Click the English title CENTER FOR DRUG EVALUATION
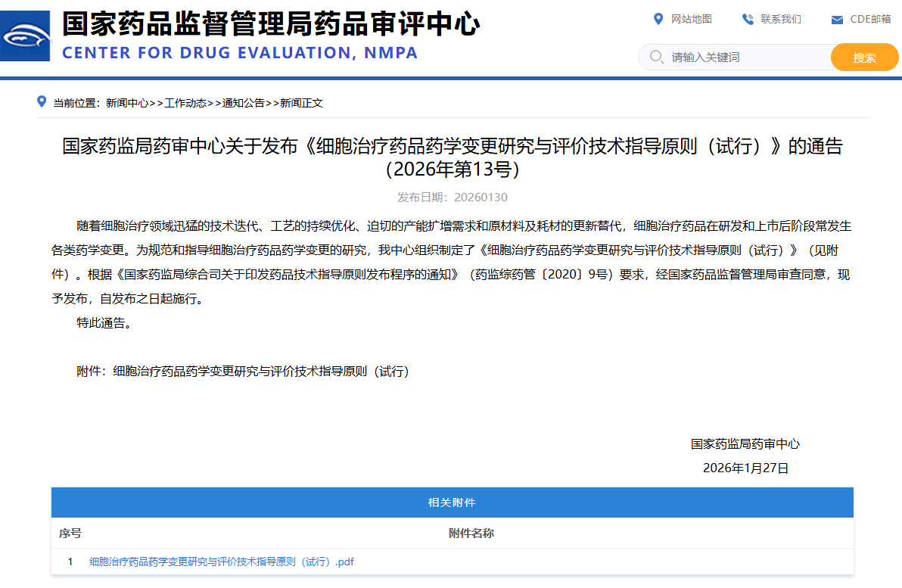 [x=239, y=53]
